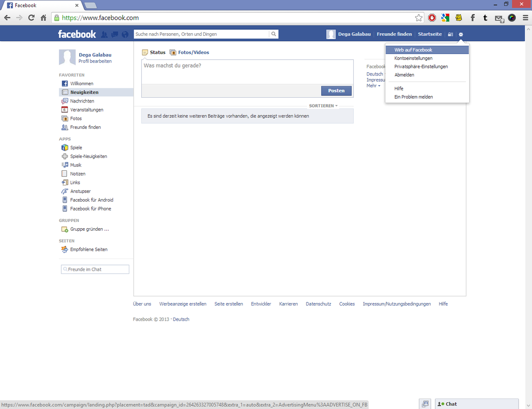532x409 pixels.
Task: Open messages icon in Facebook header
Action: [x=115, y=34]
